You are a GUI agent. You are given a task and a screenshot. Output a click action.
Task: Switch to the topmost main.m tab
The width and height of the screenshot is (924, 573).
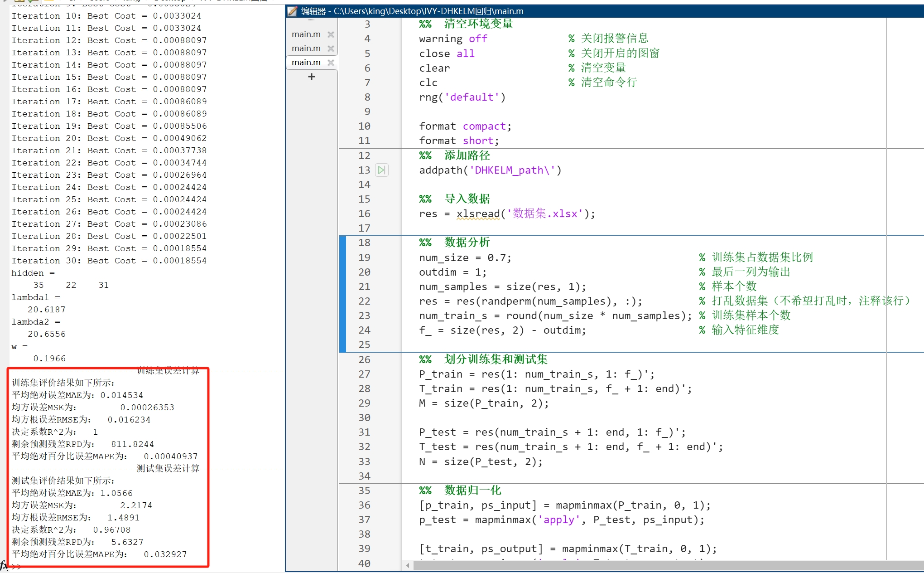pyautogui.click(x=306, y=34)
